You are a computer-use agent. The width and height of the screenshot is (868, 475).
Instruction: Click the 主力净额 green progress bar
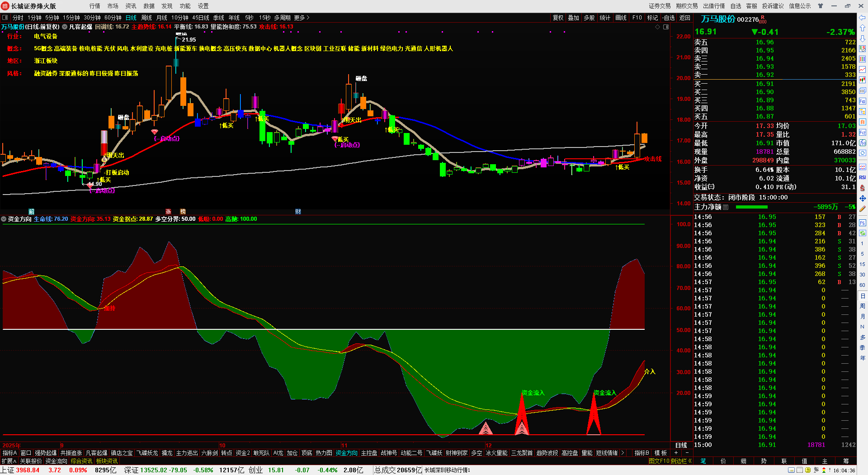(752, 207)
